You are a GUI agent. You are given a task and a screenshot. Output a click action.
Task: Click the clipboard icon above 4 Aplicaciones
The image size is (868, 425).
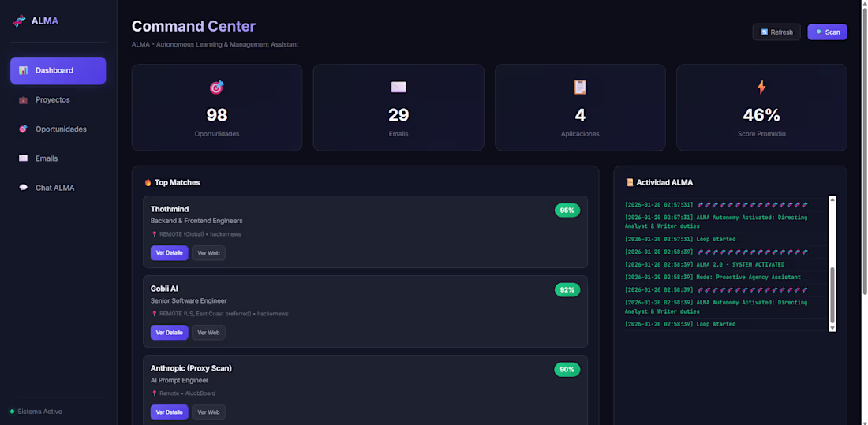point(580,87)
